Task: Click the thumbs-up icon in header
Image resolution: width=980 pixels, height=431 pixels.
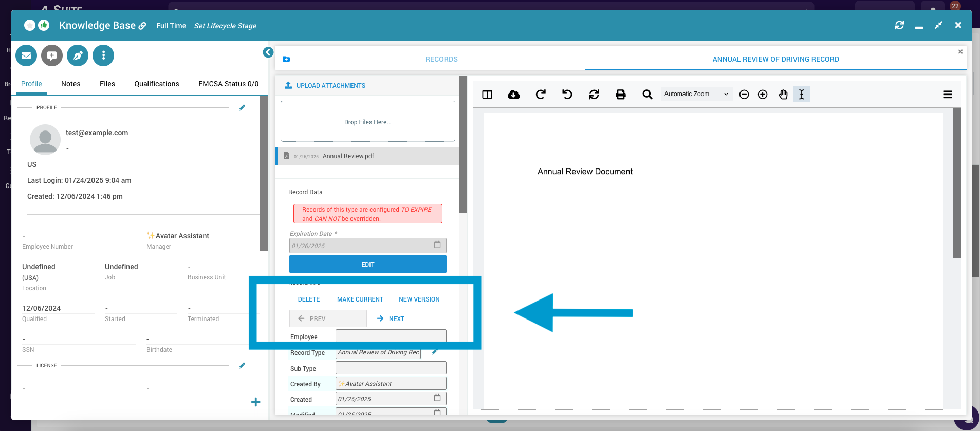Action: pyautogui.click(x=44, y=25)
